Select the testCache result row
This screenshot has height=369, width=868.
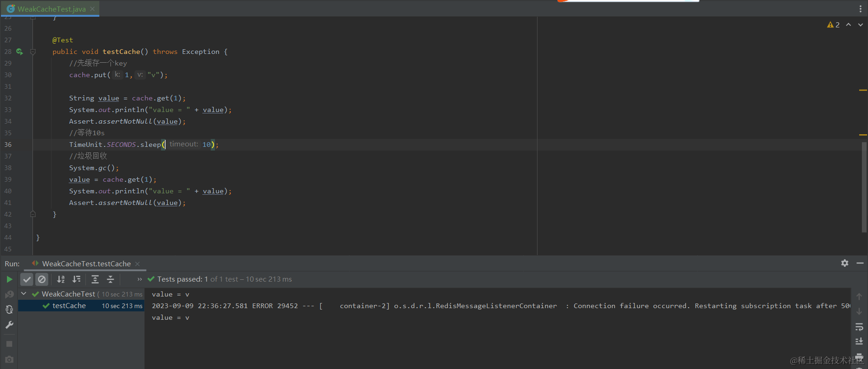81,306
